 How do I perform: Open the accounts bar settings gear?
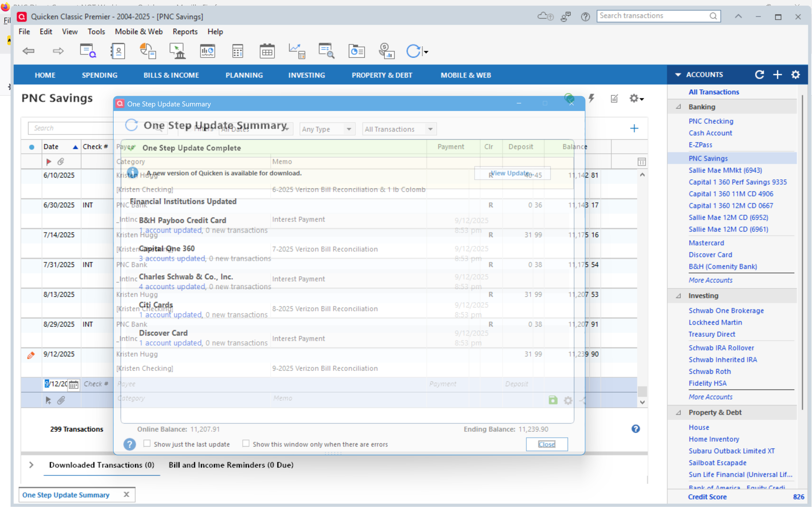tap(796, 75)
